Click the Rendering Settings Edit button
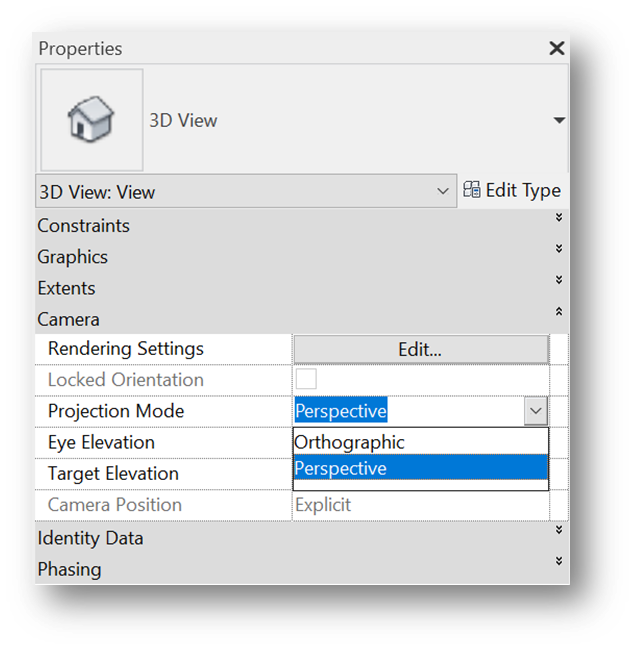 pyautogui.click(x=420, y=349)
